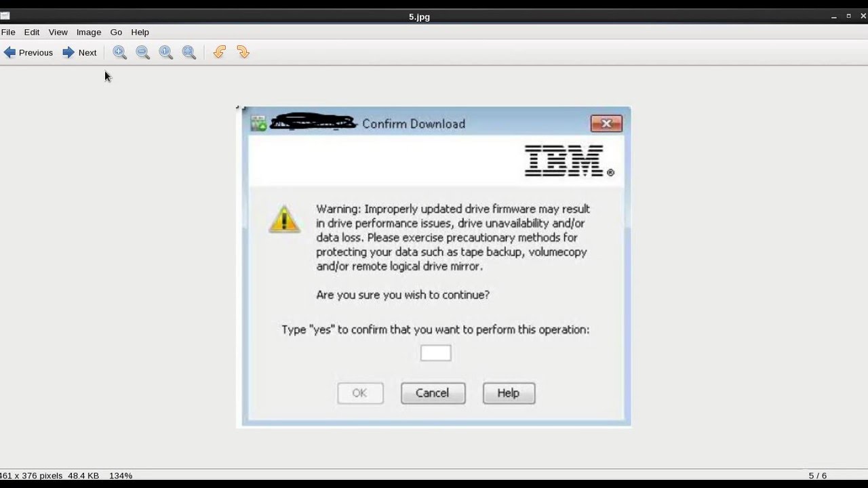This screenshot has height=488, width=868.
Task: Click the "Are you sure you wish to continue?" text
Action: 403,295
